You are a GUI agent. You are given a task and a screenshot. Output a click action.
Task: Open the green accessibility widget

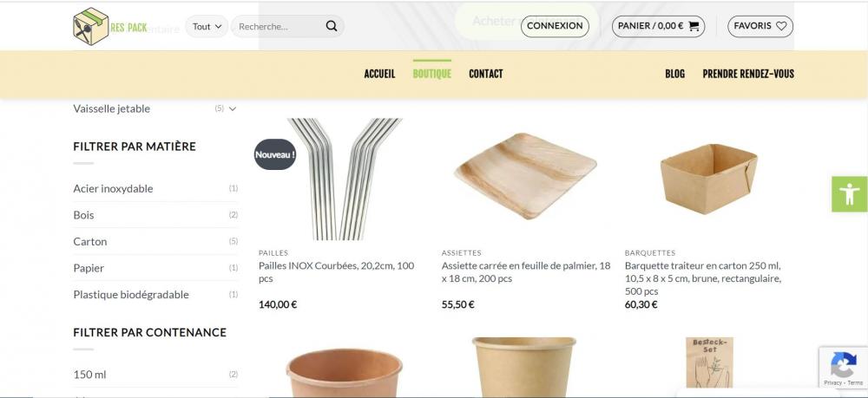(x=849, y=194)
